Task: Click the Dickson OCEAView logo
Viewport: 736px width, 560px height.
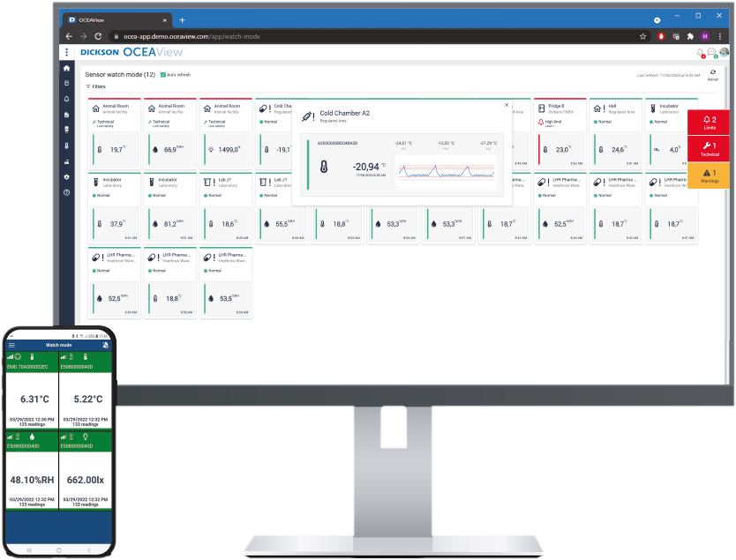Action: click(x=131, y=52)
